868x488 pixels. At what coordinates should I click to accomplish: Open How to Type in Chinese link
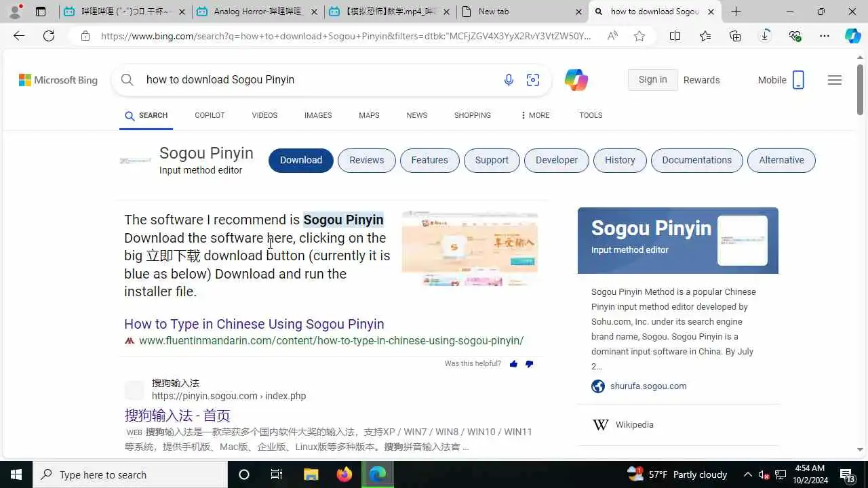coord(254,324)
